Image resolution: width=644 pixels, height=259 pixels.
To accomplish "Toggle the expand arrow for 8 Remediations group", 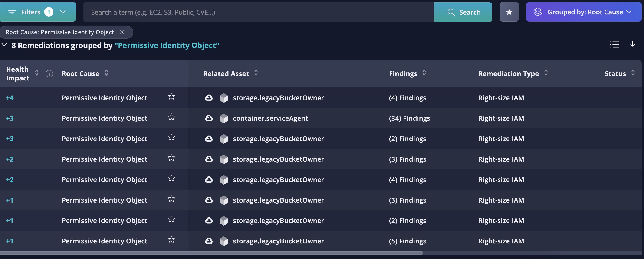I will (x=4, y=45).
